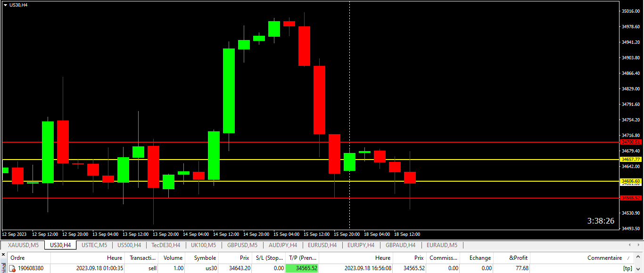The height and width of the screenshot is (273, 644).
Task: Switch to the EURAUD,M5 chart tab
Action: [x=442, y=245]
